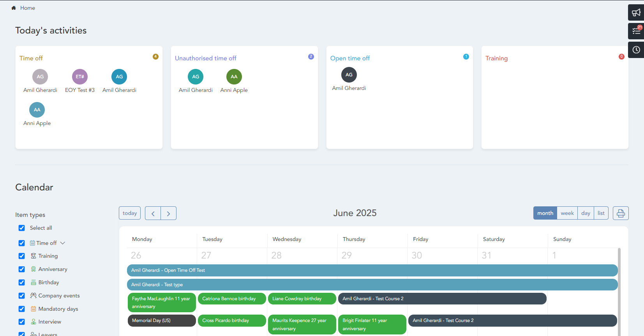Click the Home breadcrumb house icon

click(x=14, y=8)
